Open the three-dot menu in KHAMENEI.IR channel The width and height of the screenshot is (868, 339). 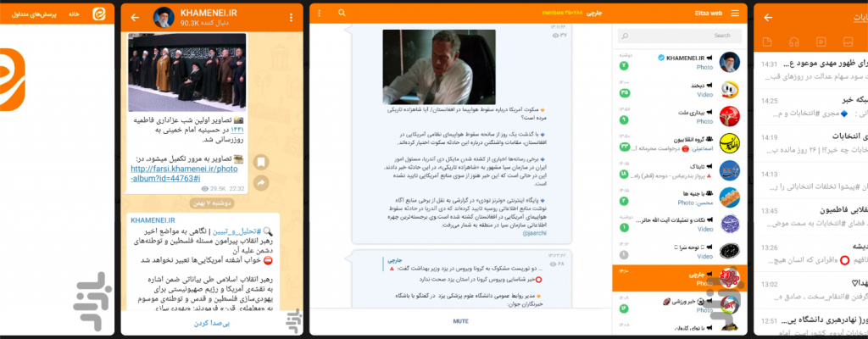coord(292,18)
